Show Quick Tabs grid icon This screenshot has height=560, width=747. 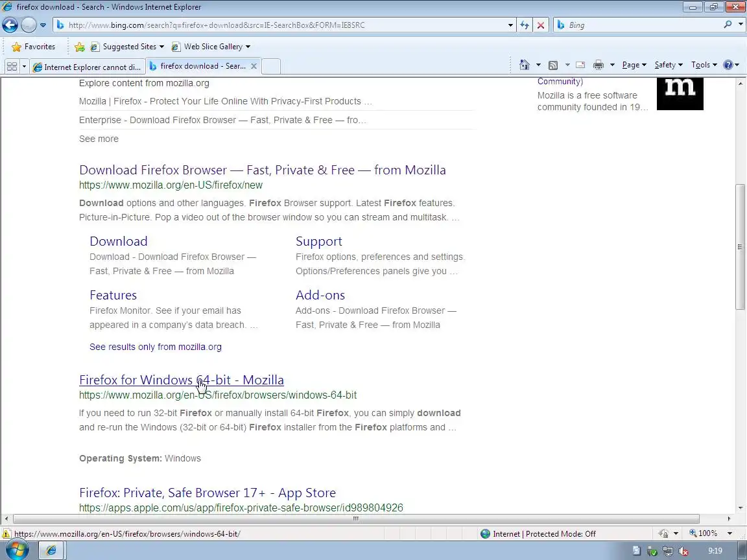point(12,67)
